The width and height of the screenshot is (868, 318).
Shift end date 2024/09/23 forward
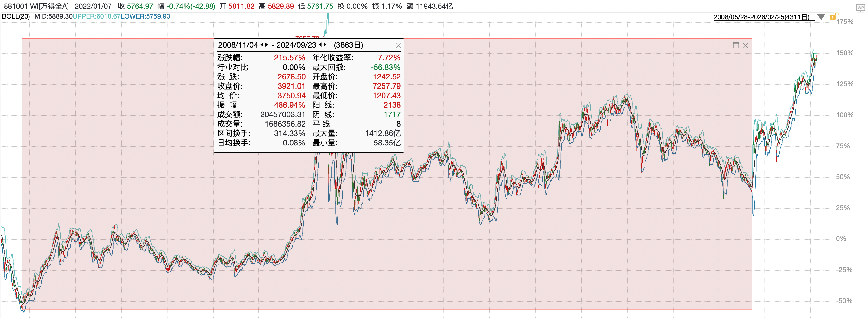[x=325, y=45]
